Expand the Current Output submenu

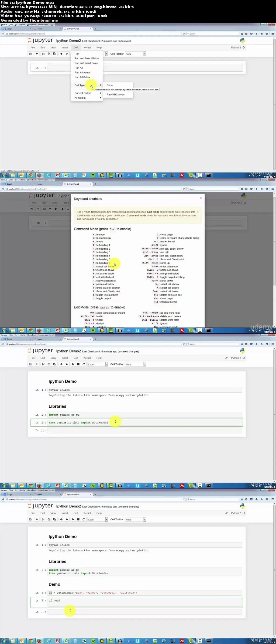87,93
